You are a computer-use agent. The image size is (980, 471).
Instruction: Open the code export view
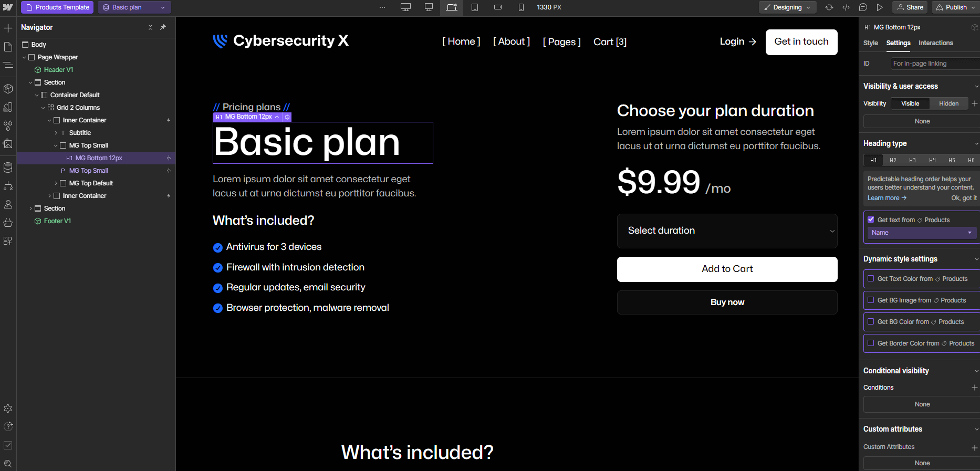(847, 7)
